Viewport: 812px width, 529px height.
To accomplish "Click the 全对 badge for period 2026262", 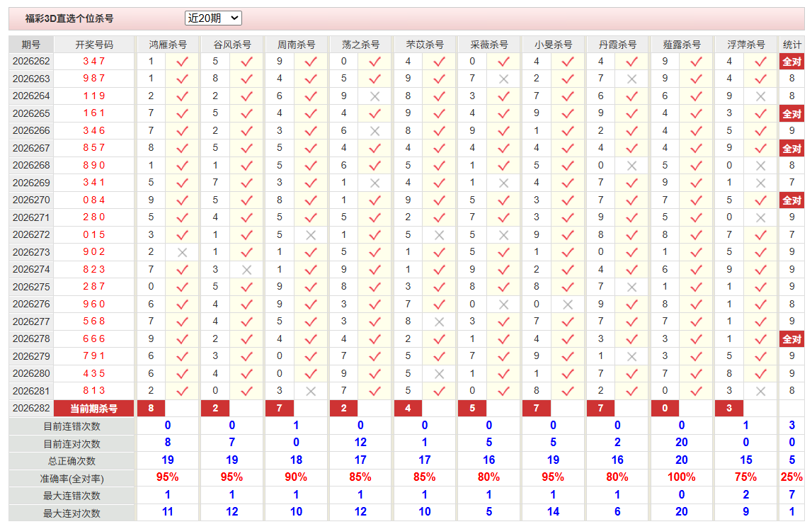I will pyautogui.click(x=791, y=62).
